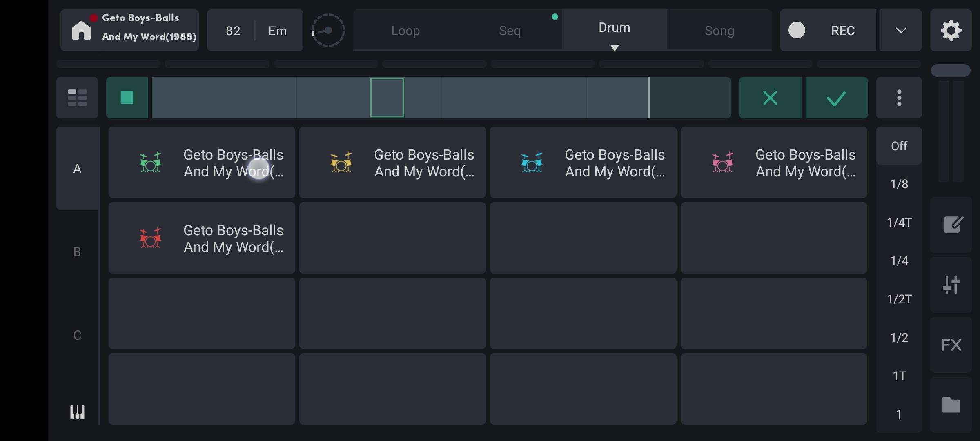Set note repeat to 1
The image size is (980, 441).
click(899, 414)
